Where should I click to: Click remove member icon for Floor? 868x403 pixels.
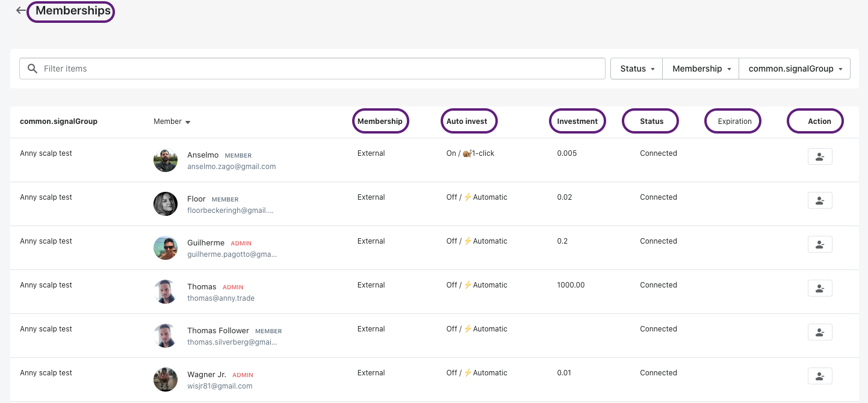(x=819, y=200)
